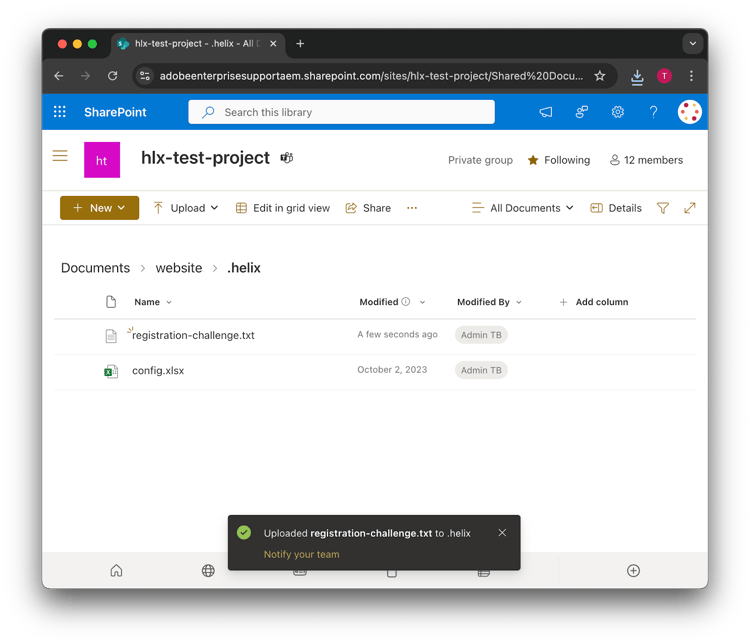
Task: Go to website breadcrumb folder
Action: pyautogui.click(x=179, y=268)
